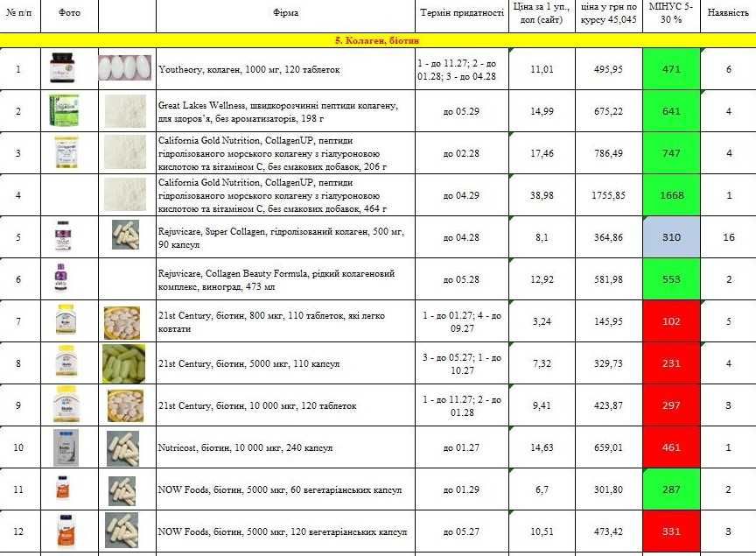The width and height of the screenshot is (756, 556).
Task: Click the capsules image for NOW Foods 60 капсул
Action: [122, 491]
